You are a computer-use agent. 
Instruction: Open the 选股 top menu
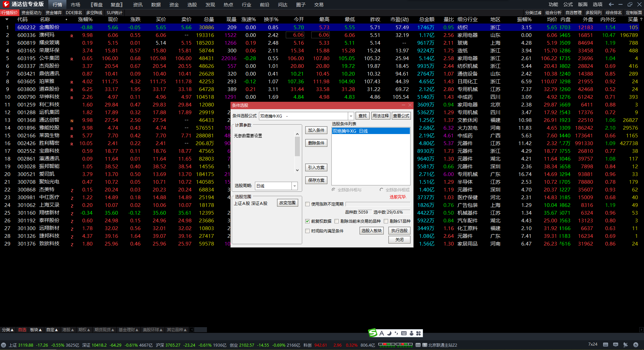click(x=192, y=5)
